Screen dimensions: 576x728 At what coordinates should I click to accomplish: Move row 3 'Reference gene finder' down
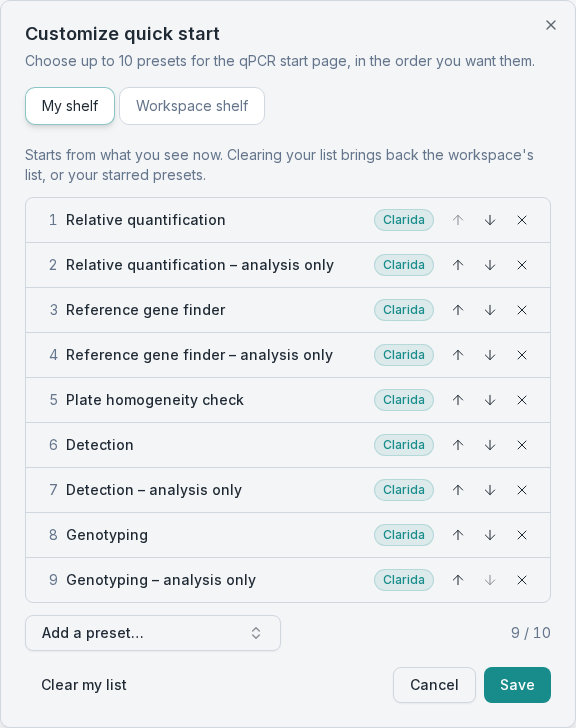(x=490, y=310)
